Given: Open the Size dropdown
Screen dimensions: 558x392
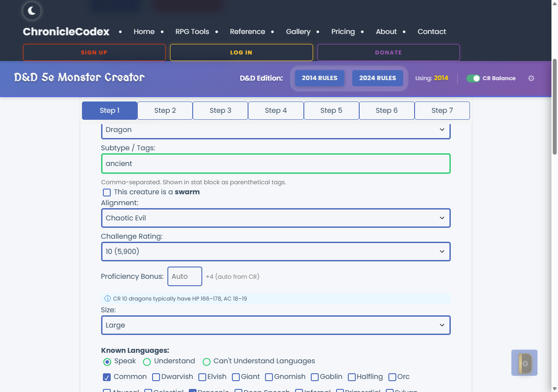Looking at the screenshot, I should (276, 325).
